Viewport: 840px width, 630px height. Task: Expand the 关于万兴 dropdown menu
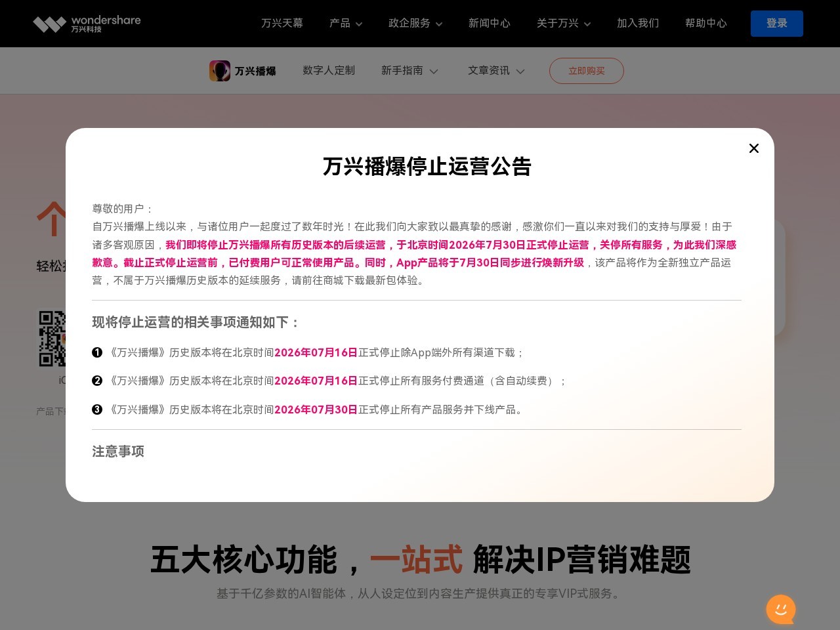(x=564, y=23)
